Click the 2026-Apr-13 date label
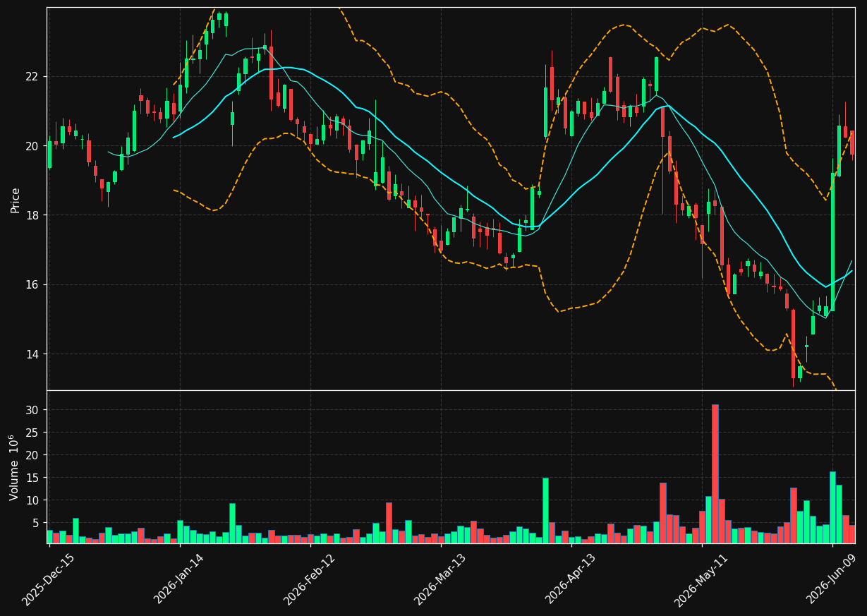867x616 pixels. (x=571, y=579)
